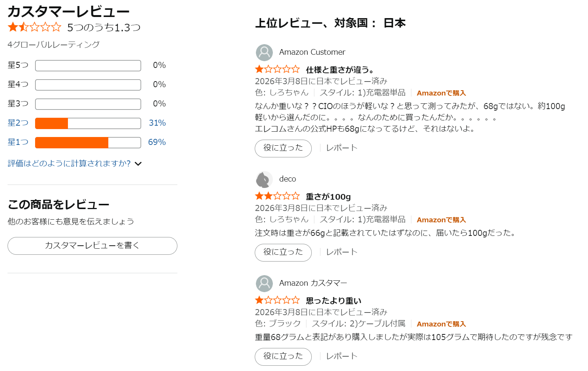Click one-star rating of 仕様と重さが違う review
Viewport: 588px width, 371px height.
pos(277,69)
